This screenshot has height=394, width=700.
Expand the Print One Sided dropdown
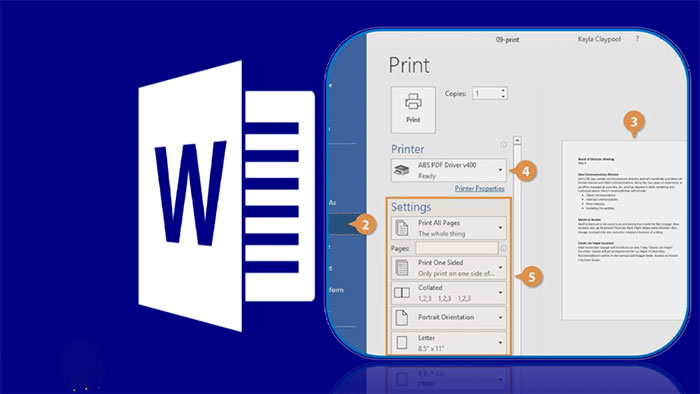point(449,268)
